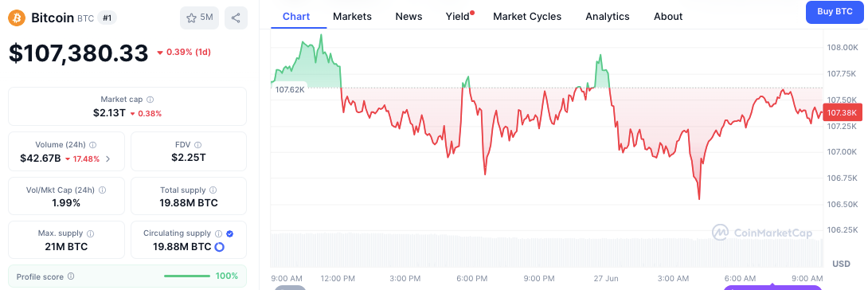
Task: Click the Max. supply info icon
Action: click(90, 233)
